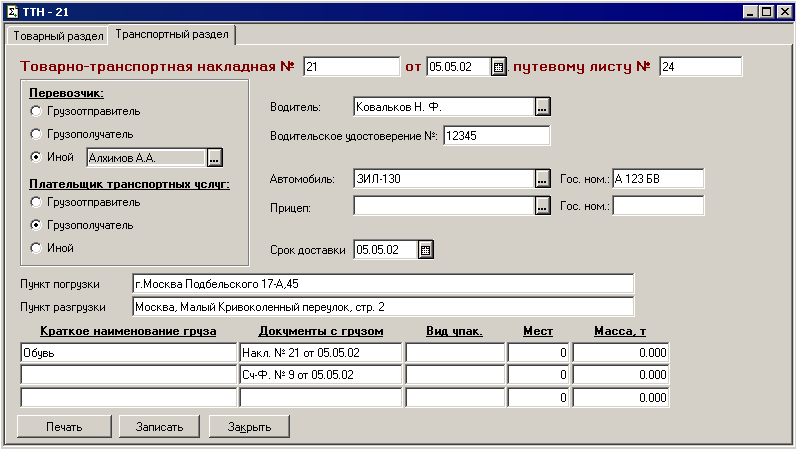The width and height of the screenshot is (796, 449).
Task: Switch to Товарный раздел tab
Action: (x=58, y=36)
